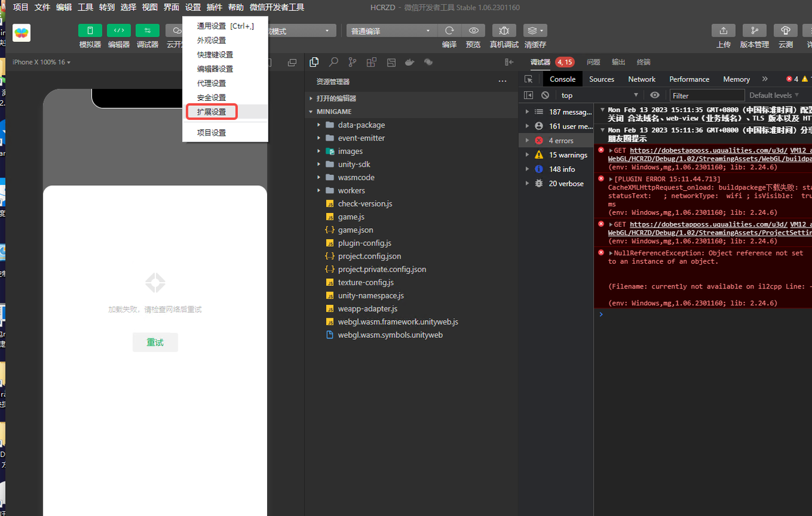Screen dimensions: 812x516
Task: Open the Docker whale icon
Action: (x=410, y=62)
